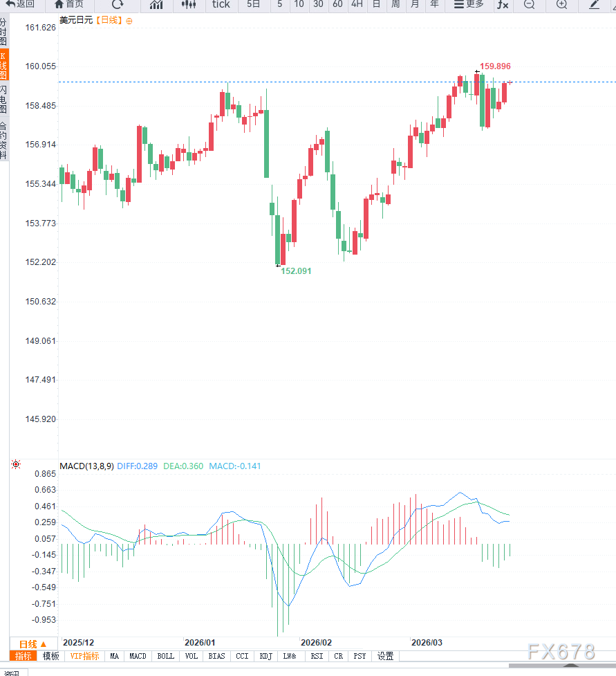Switch to the 60 minute timeframe
This screenshot has height=676, width=616.
[337, 4]
